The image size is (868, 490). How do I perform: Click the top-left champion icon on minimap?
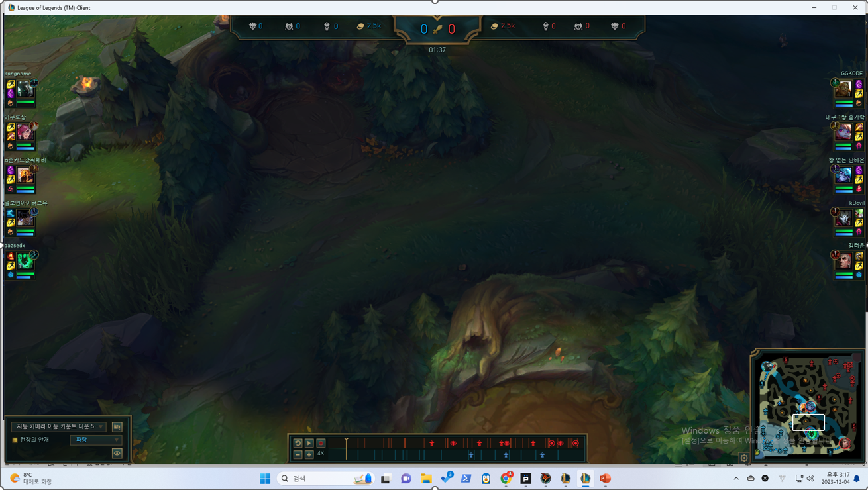click(767, 366)
